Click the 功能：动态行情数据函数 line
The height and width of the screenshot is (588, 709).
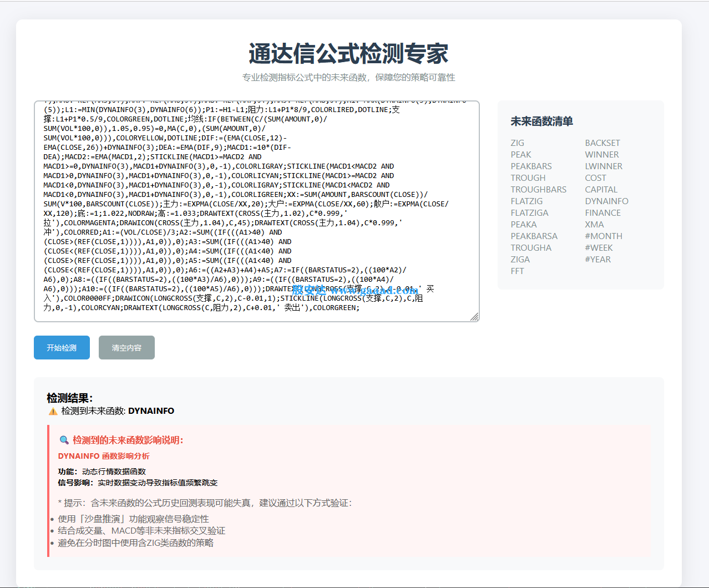(102, 472)
